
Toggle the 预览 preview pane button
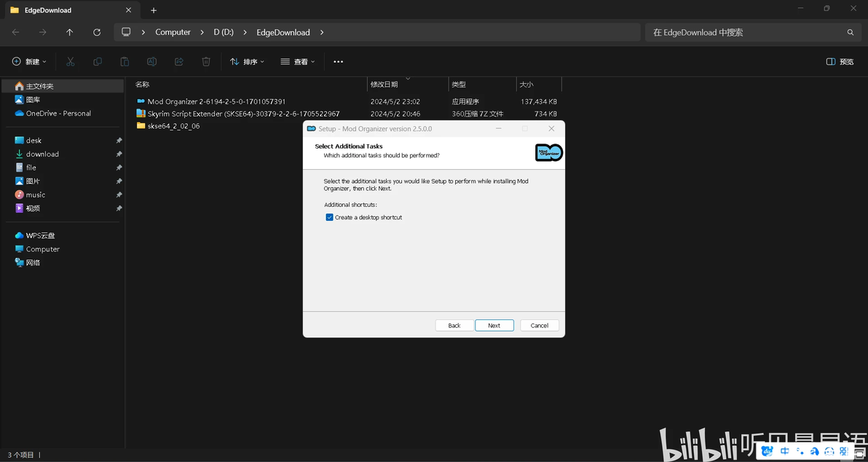click(840, 61)
